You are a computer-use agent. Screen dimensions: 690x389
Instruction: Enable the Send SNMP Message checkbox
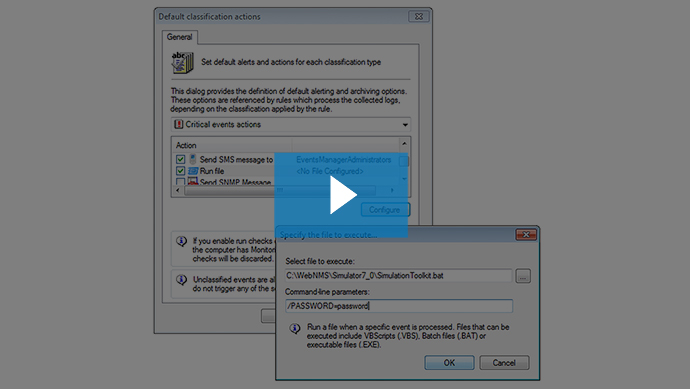pyautogui.click(x=180, y=181)
